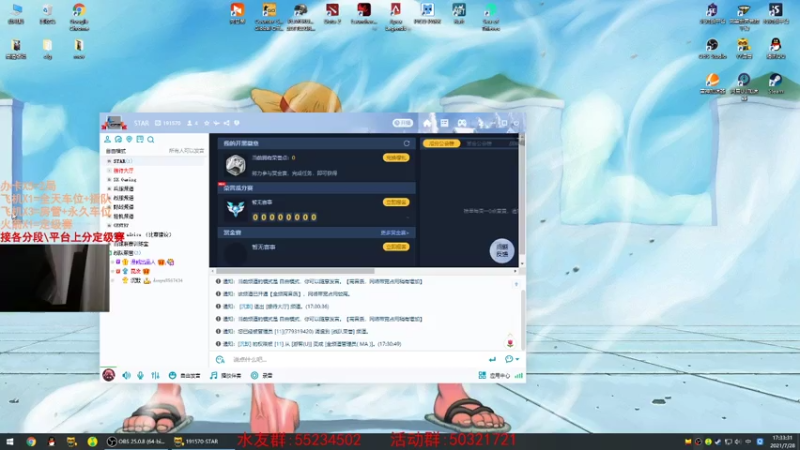Open the gamepad icon in the header
The width and height of the screenshot is (800, 450).
click(x=462, y=123)
